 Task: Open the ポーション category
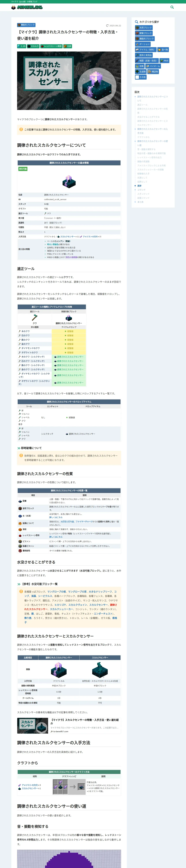tap(143, 44)
